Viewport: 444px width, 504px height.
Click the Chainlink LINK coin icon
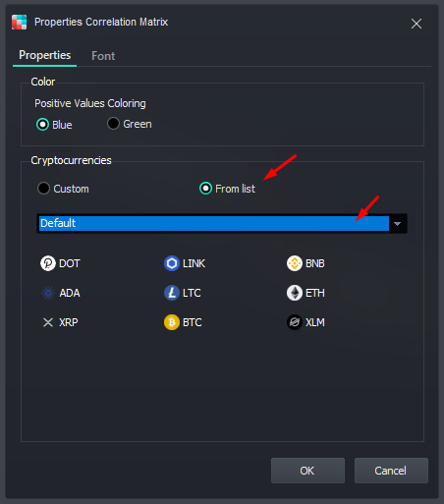[x=172, y=263]
